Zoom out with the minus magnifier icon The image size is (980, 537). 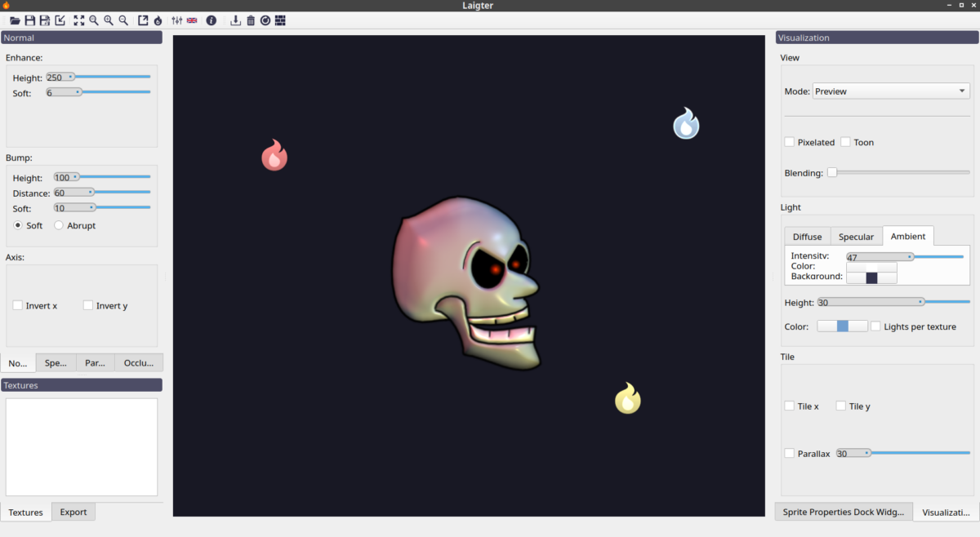tap(123, 20)
